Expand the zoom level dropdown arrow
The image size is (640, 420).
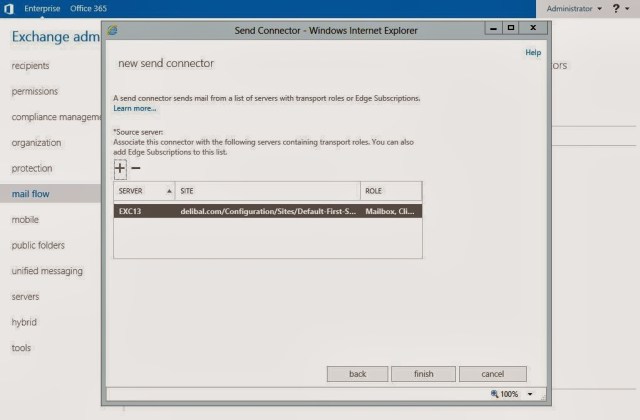(530, 394)
